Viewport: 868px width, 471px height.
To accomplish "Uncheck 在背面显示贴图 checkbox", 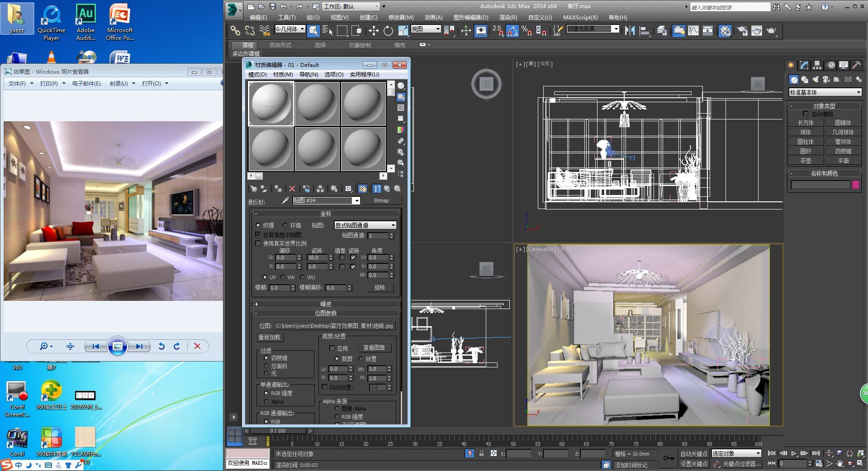I will click(258, 235).
